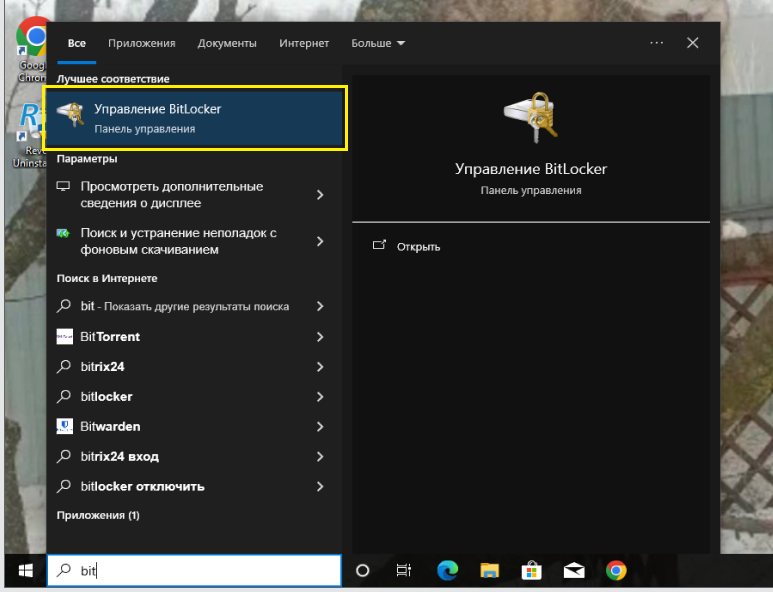Click the Bitwarden result icon
The height and width of the screenshot is (592, 773).
65,426
